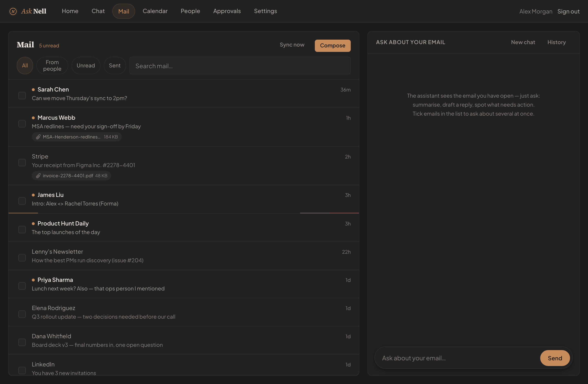Check the James Liu intro email box
This screenshot has width=588, height=384.
22,201
